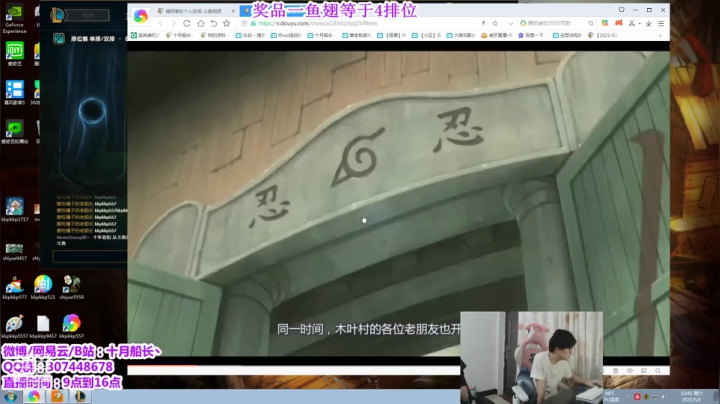Open the browser hamburger menu
The width and height of the screenshot is (720, 404).
[661, 23]
